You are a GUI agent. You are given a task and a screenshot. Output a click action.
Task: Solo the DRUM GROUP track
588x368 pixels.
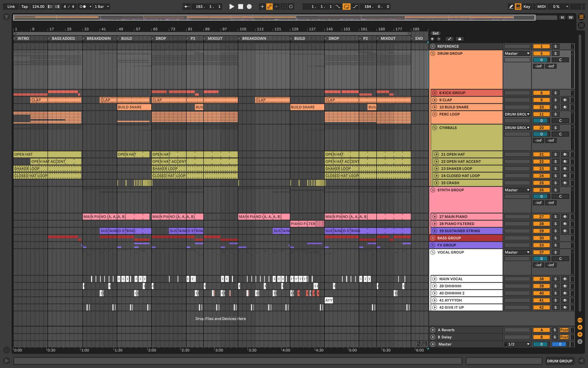[x=555, y=54]
